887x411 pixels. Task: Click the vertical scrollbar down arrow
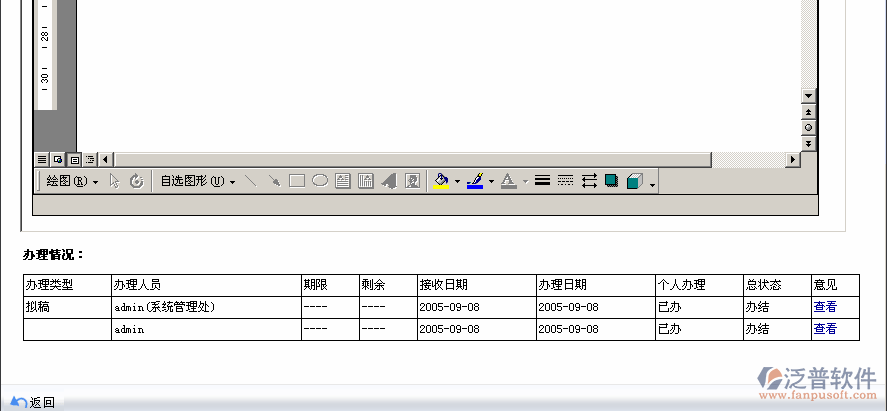click(808, 97)
